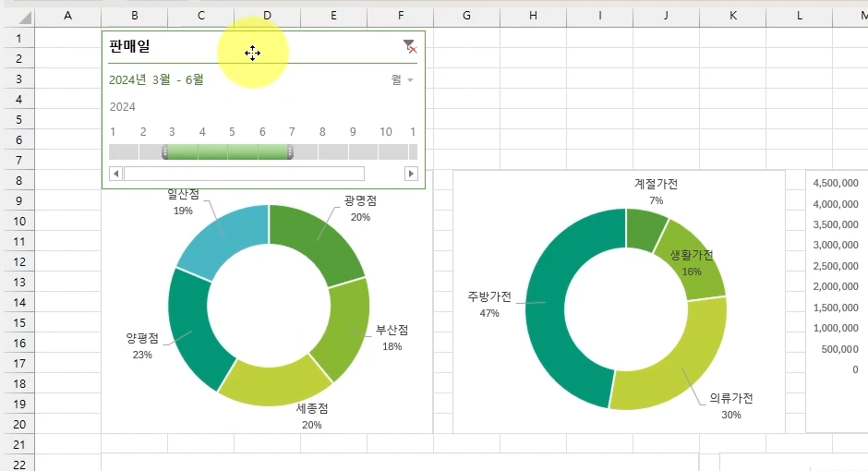Click the 부산점 18% data label

(x=392, y=338)
